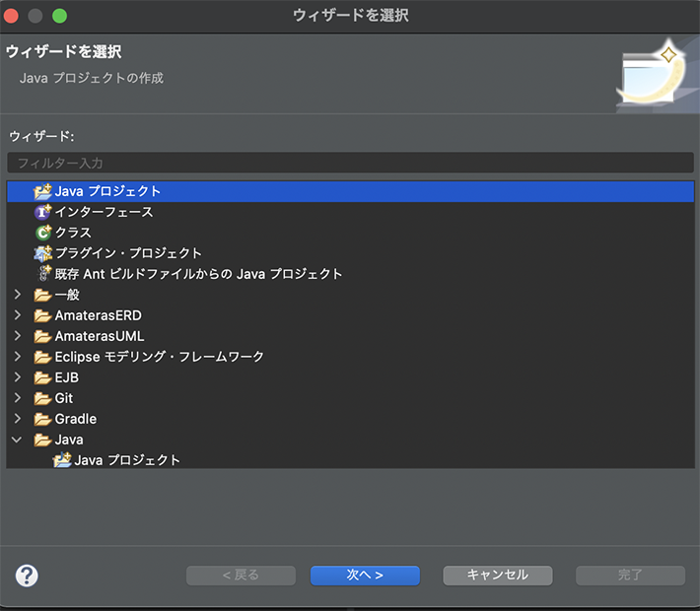The width and height of the screenshot is (700, 611).
Task: Select the EJB category label
Action: coord(66,377)
